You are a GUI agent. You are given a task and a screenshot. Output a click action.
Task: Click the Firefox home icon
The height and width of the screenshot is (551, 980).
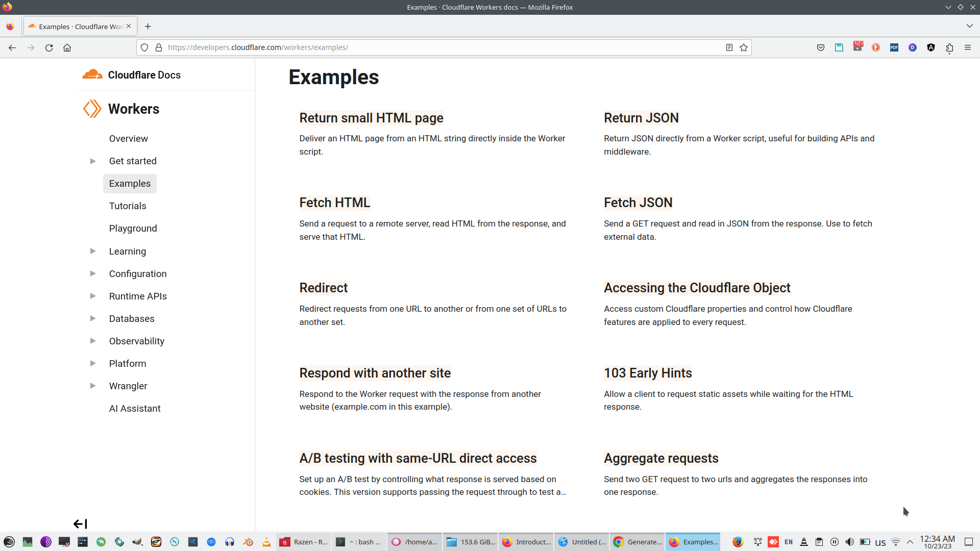tap(67, 47)
